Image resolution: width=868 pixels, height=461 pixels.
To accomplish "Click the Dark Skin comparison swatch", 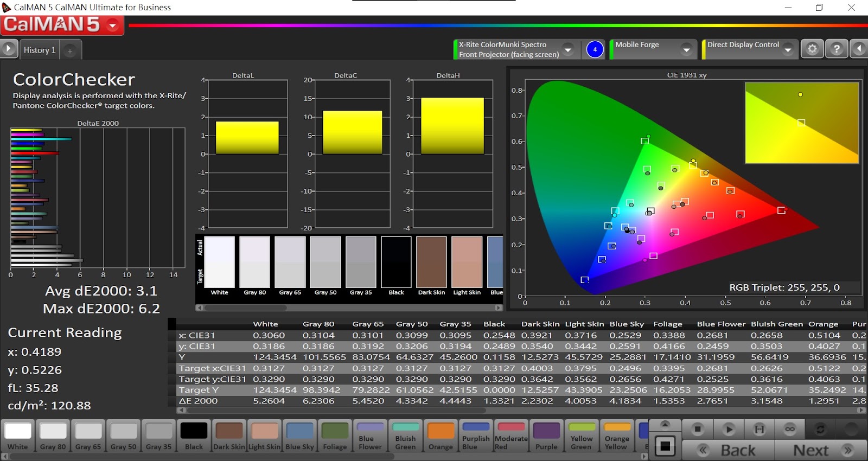I will [x=431, y=262].
